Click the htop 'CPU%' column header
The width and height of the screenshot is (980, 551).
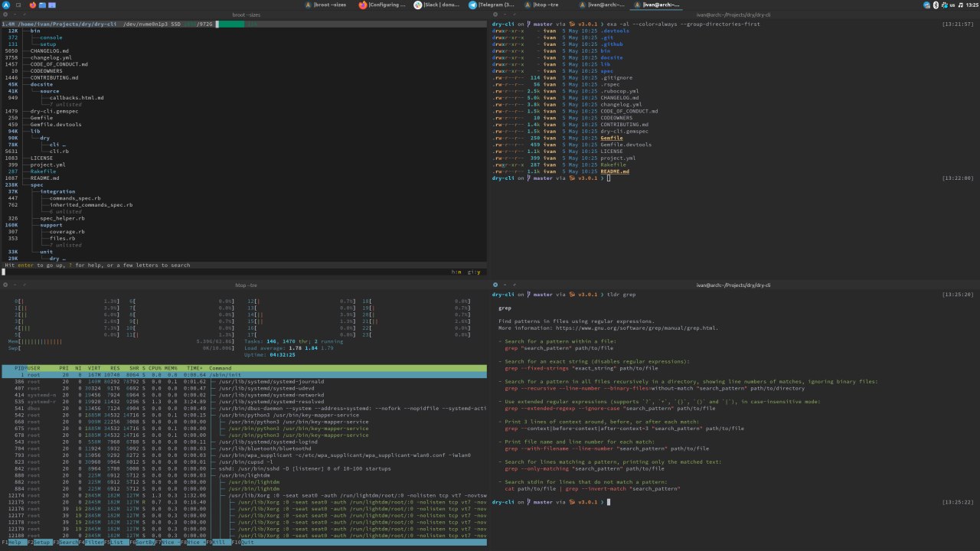[156, 368]
